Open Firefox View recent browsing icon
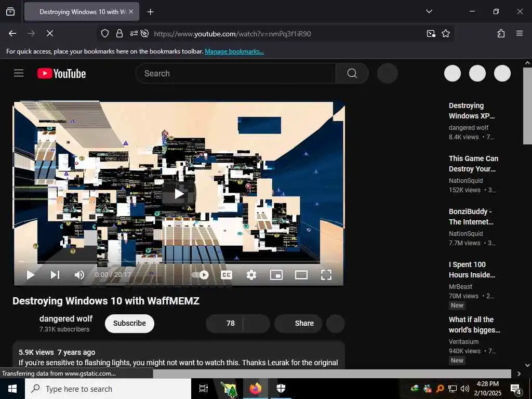 [10, 11]
